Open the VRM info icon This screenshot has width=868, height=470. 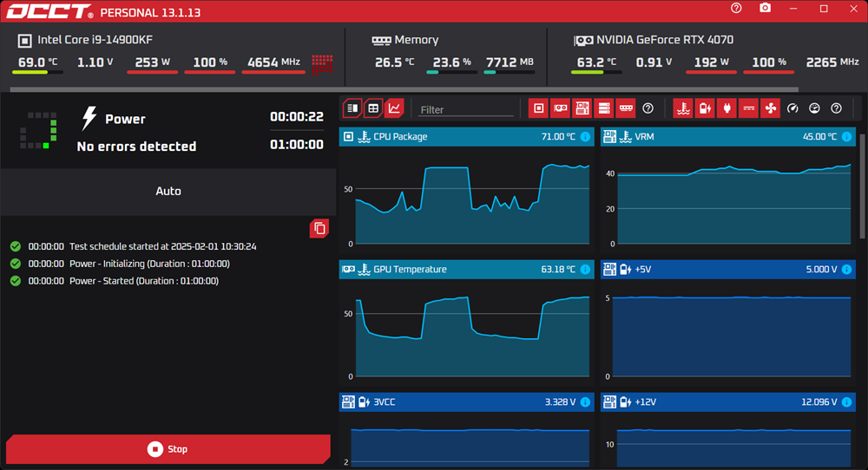point(846,136)
